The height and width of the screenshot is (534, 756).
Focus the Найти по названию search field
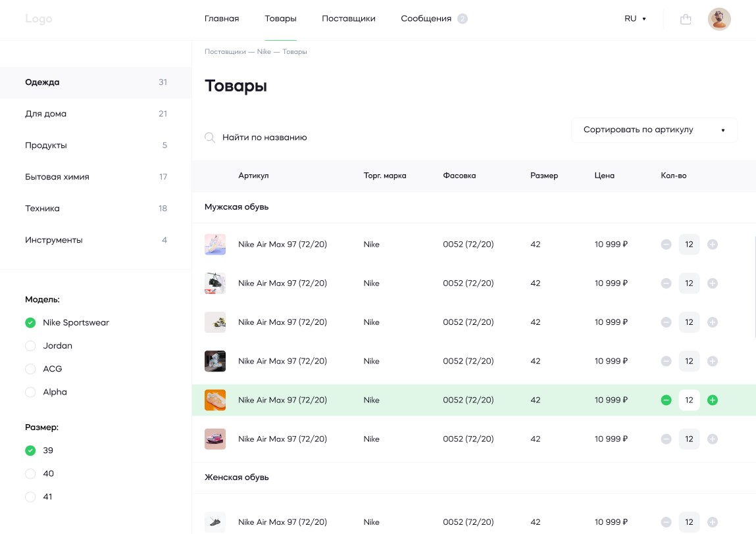(x=265, y=137)
